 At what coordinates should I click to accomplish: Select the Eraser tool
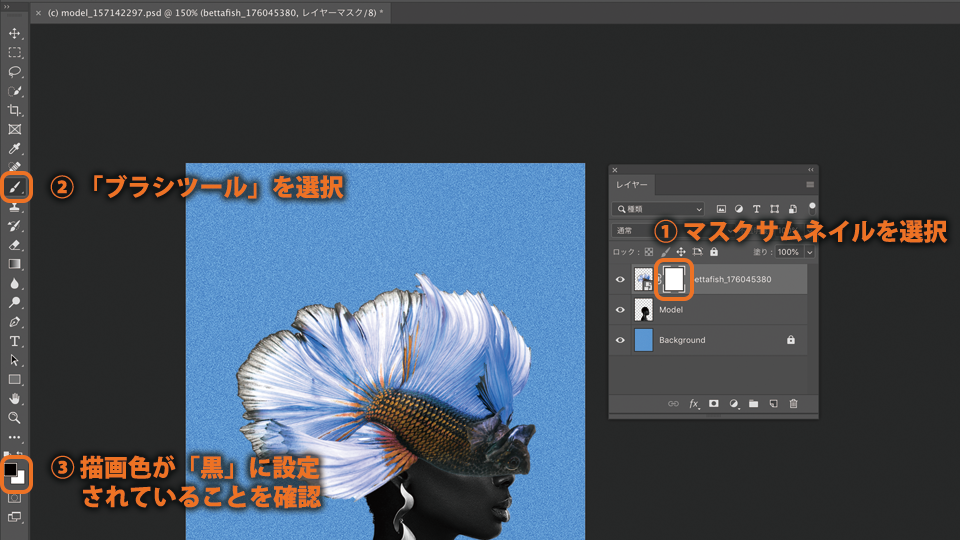click(x=14, y=245)
